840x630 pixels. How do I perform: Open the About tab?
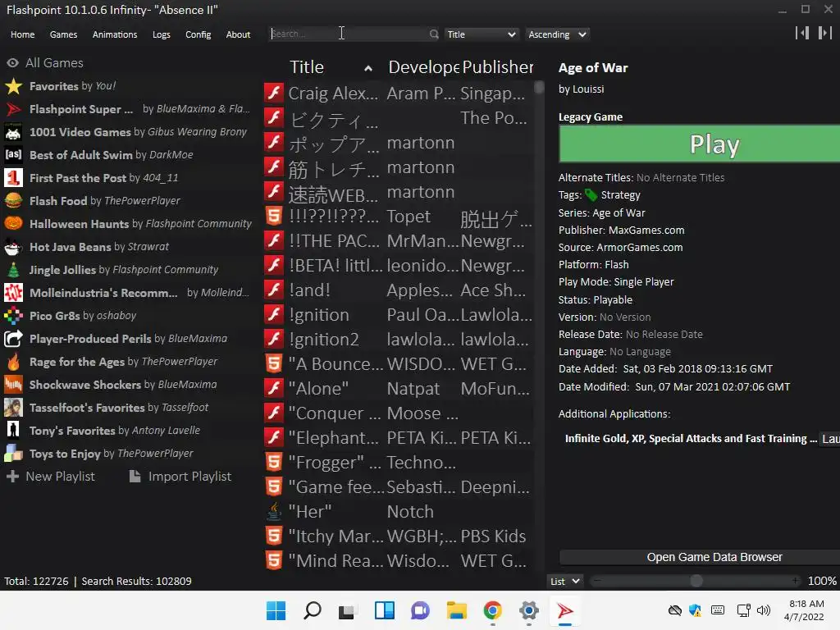tap(238, 34)
